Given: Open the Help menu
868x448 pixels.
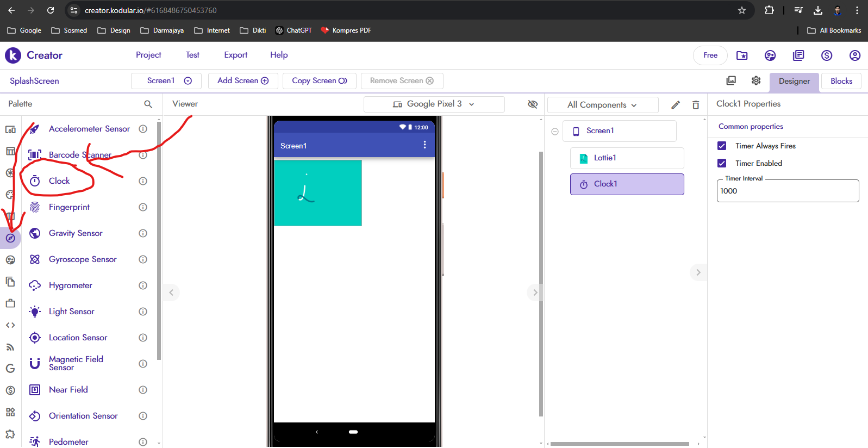Looking at the screenshot, I should pos(279,55).
